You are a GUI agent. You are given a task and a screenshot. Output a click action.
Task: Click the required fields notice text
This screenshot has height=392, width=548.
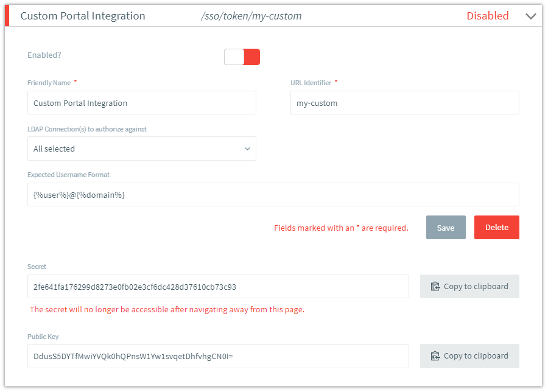click(341, 228)
